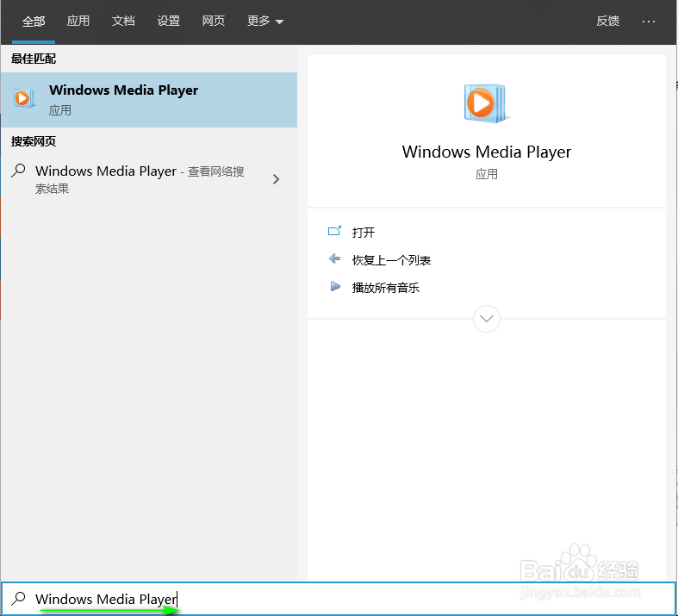678x616 pixels.
Task: Click into the search input field
Action: [338, 599]
